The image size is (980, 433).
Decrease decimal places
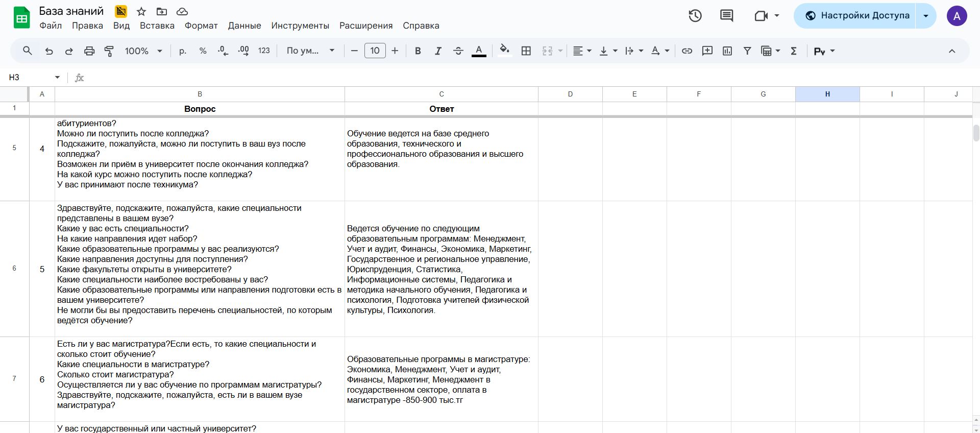(223, 51)
